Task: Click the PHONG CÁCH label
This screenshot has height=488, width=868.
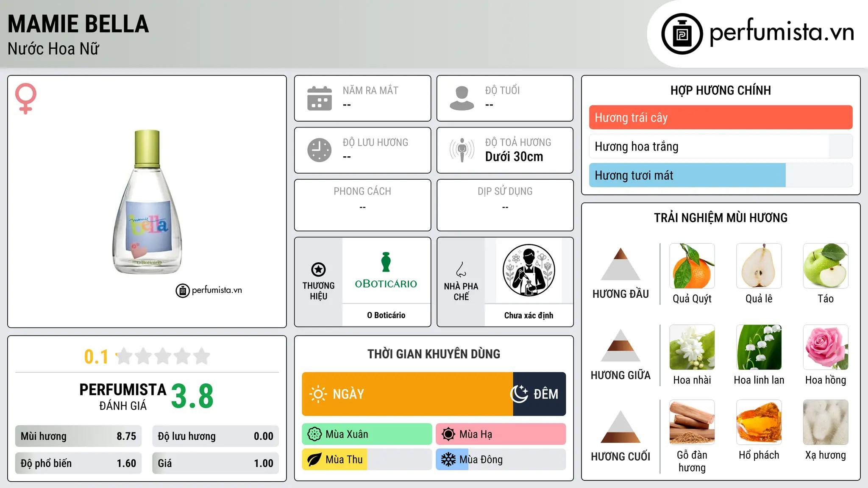Action: [362, 191]
